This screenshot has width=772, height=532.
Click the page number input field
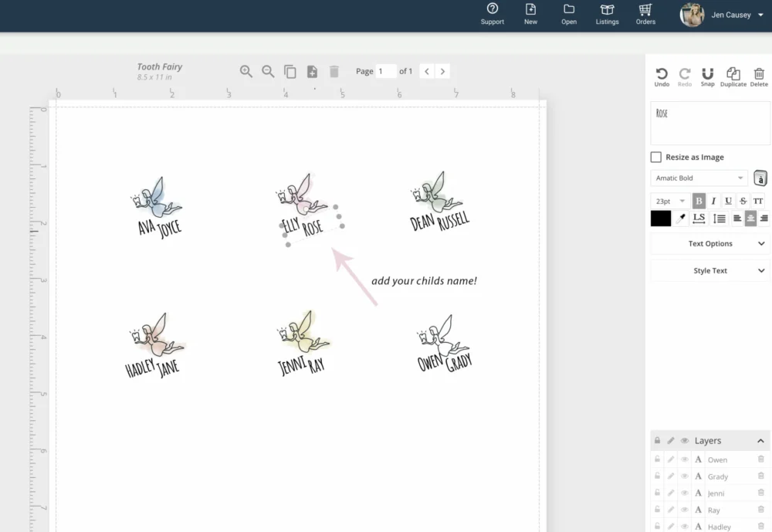386,71
